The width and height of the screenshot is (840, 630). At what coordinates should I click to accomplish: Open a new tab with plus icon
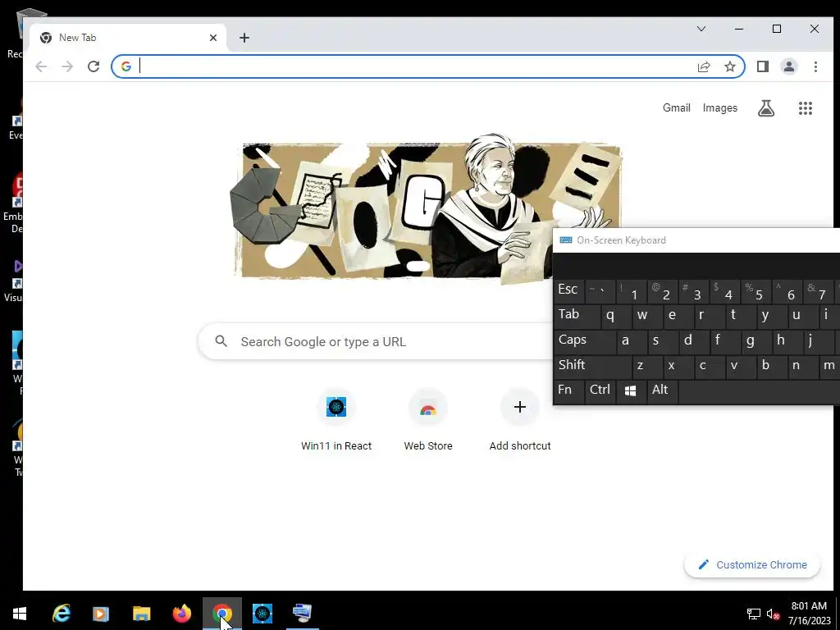point(244,38)
